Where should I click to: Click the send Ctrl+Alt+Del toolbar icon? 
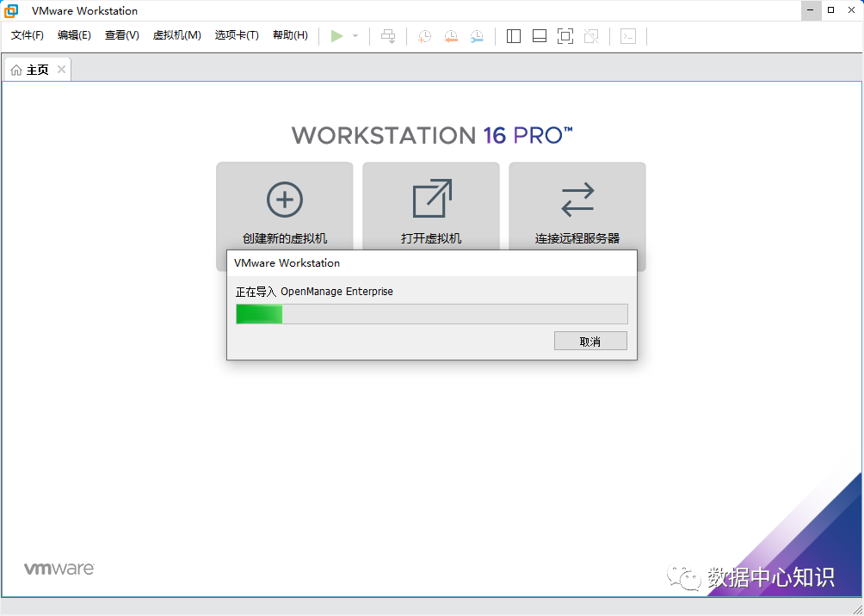click(388, 36)
